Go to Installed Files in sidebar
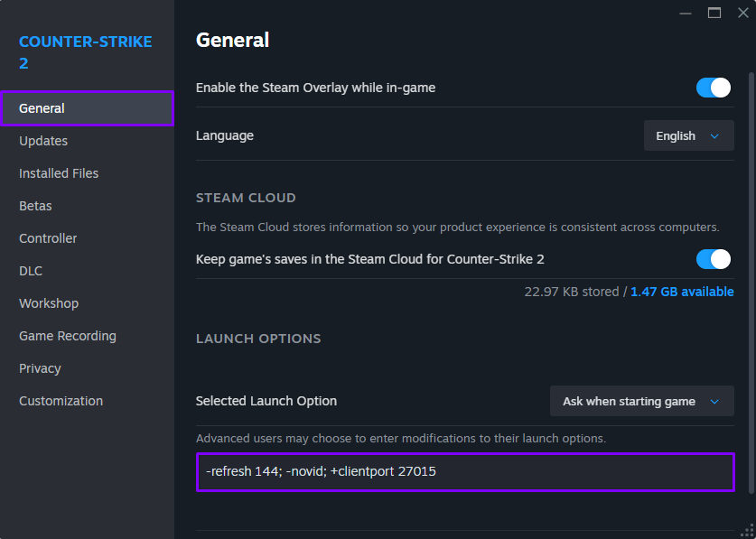 point(59,173)
